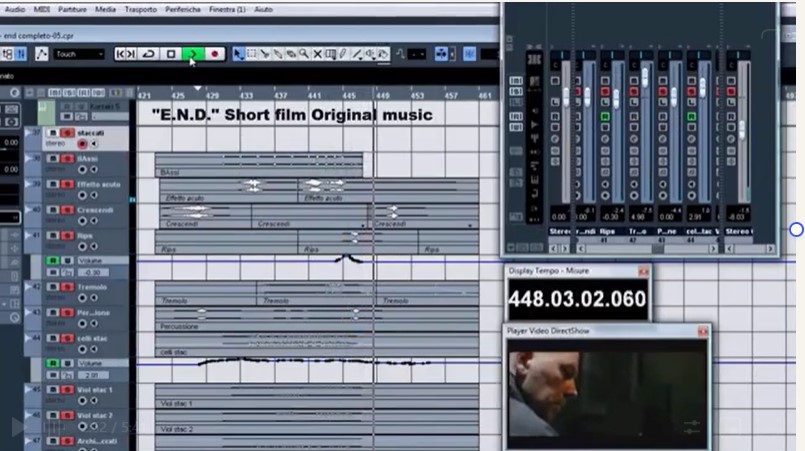Collapse the celli stac track automation

point(29,339)
